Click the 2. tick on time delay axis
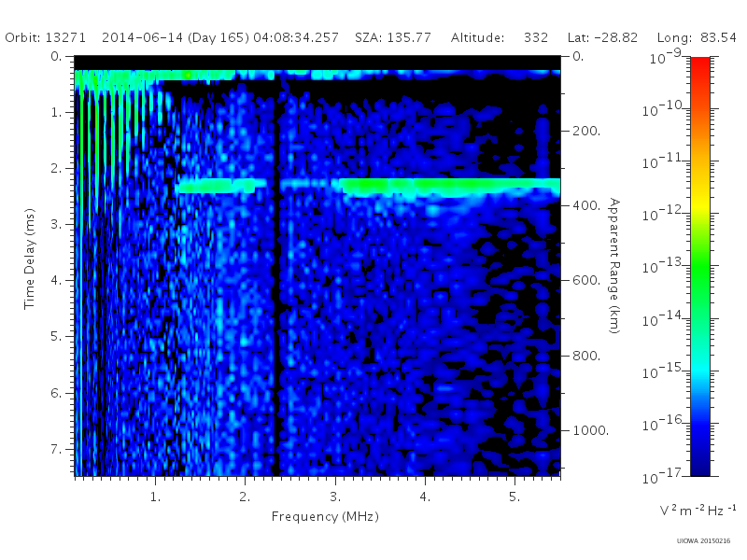 [x=56, y=169]
